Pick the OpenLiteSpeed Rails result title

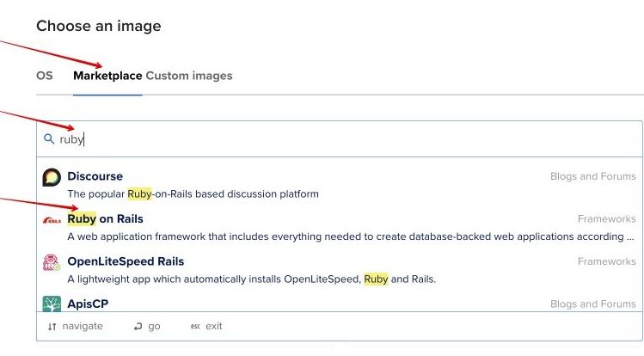[126, 261]
